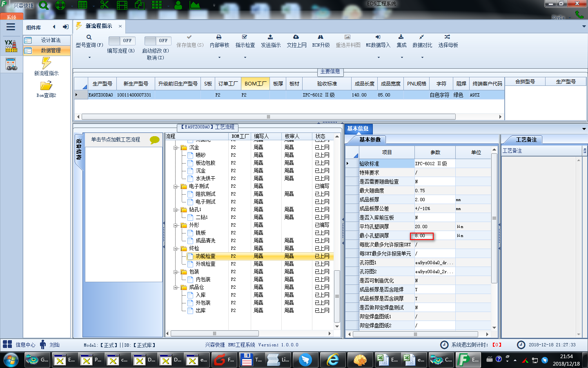Screen dimensions: 588x368
Task: Toggle the 启动修改(E) OFF switch
Action: 157,41
